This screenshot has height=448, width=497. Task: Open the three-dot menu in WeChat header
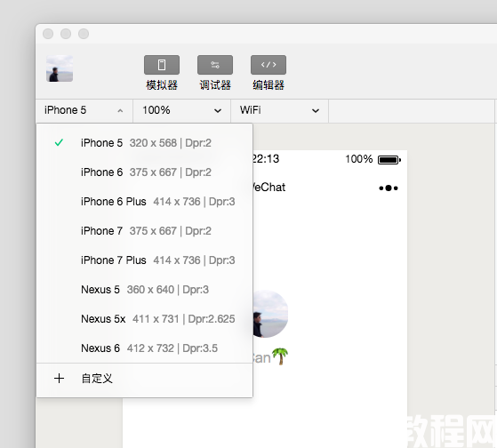click(x=389, y=188)
